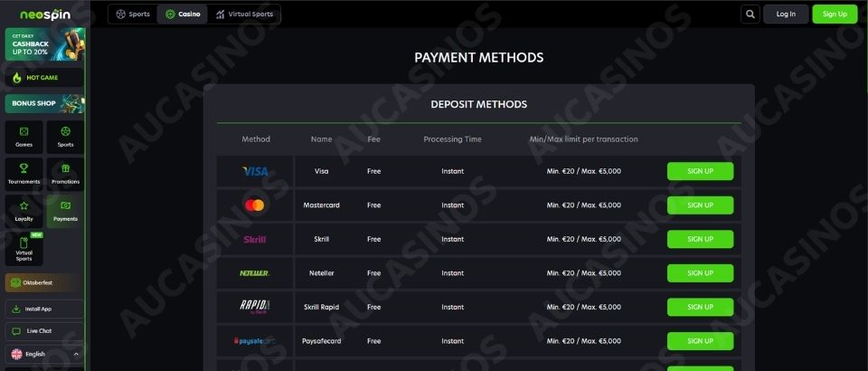Switch to the Virtual Sports top tab
Image resolution: width=868 pixels, height=371 pixels.
244,14
